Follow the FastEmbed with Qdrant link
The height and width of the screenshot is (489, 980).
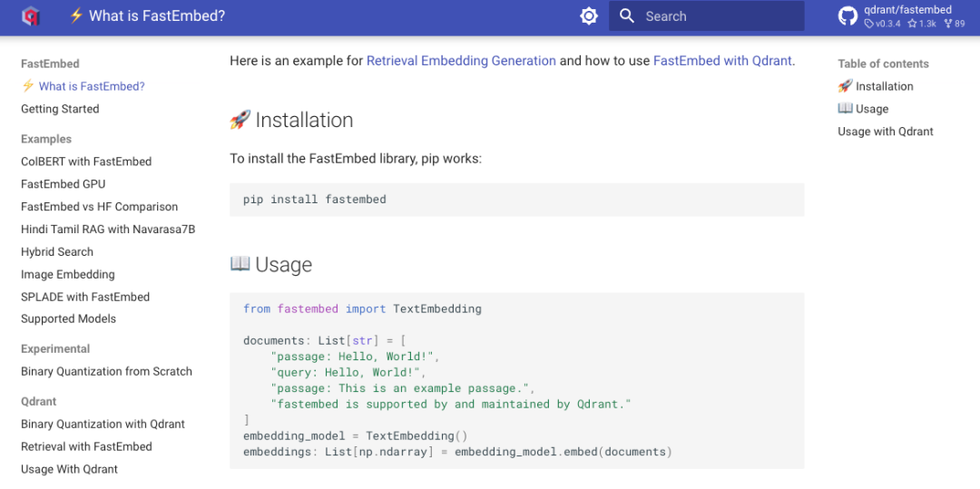(722, 61)
